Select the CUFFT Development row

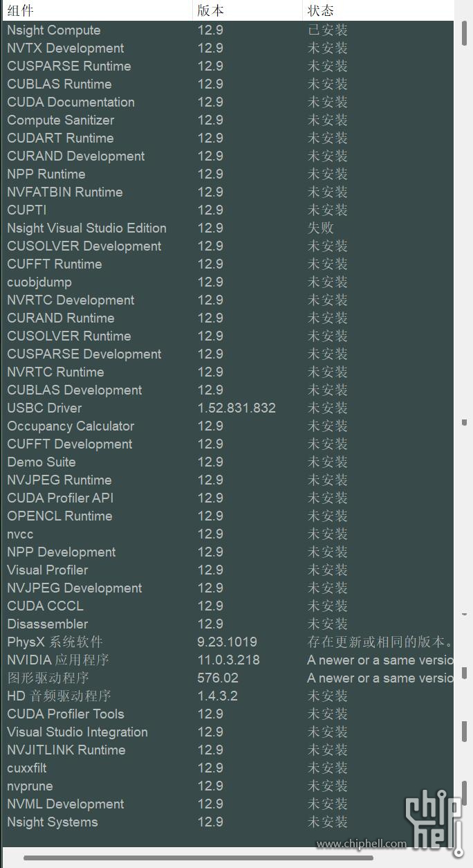click(228, 444)
